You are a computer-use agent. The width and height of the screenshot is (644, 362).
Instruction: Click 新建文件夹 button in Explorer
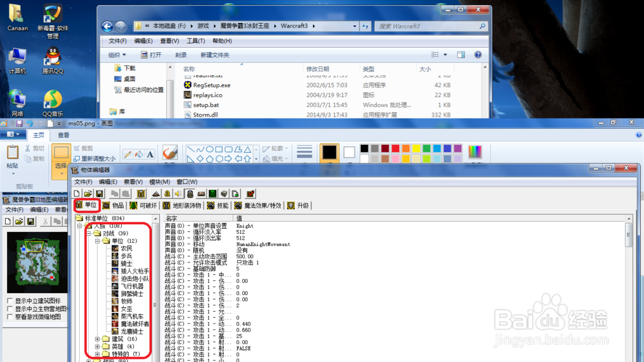pyautogui.click(x=215, y=55)
